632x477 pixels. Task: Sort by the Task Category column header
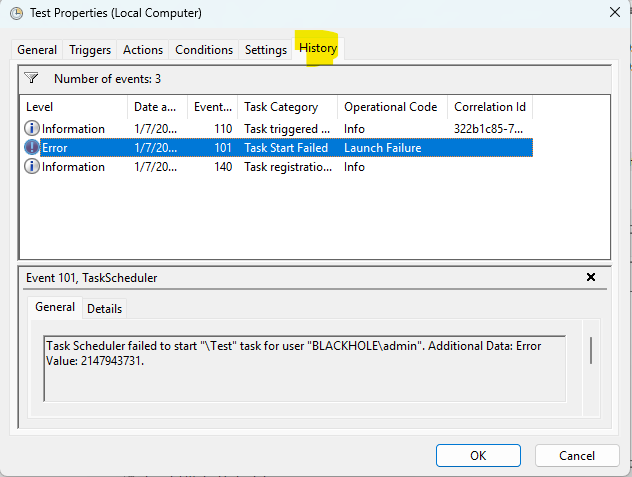[x=288, y=107]
